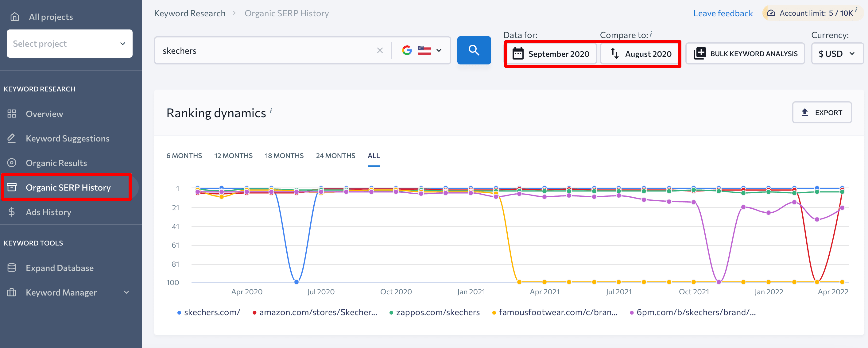
Task: Select the ALL time range tab
Action: click(374, 156)
